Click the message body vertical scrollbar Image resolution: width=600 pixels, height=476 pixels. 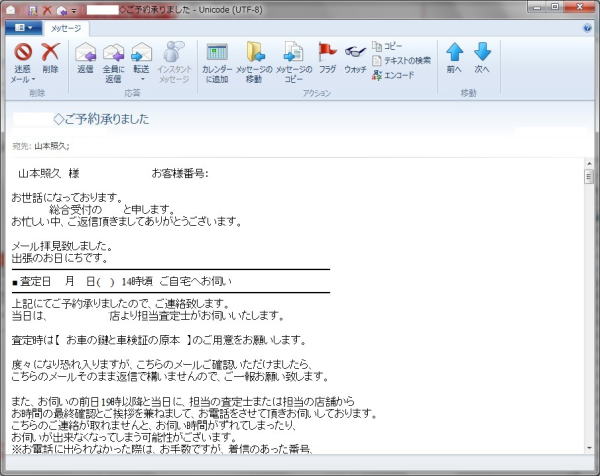coord(589,300)
